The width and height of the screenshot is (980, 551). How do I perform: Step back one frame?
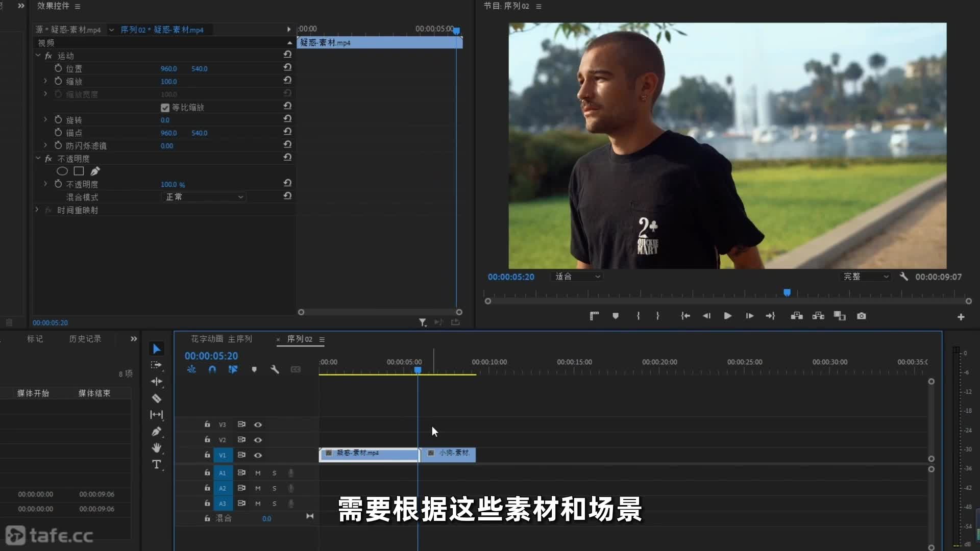(706, 316)
